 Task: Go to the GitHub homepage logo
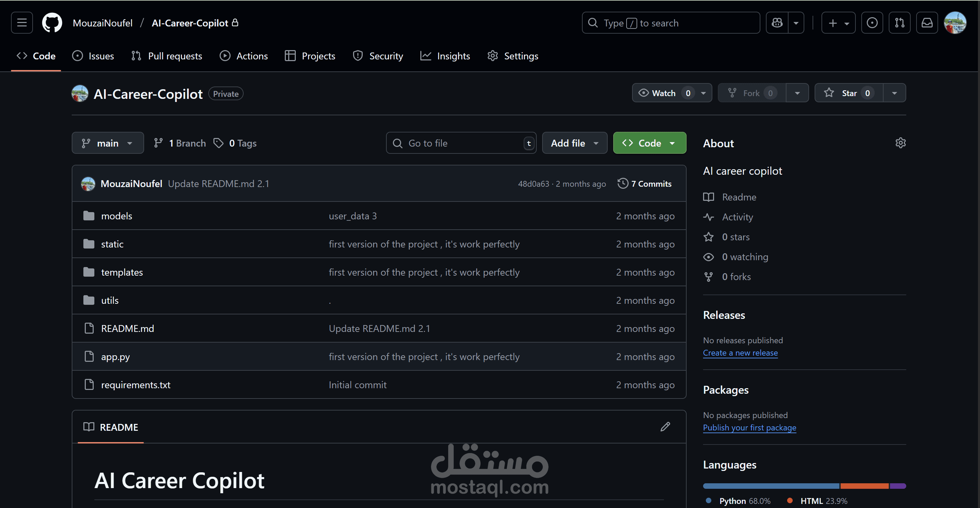[52, 23]
